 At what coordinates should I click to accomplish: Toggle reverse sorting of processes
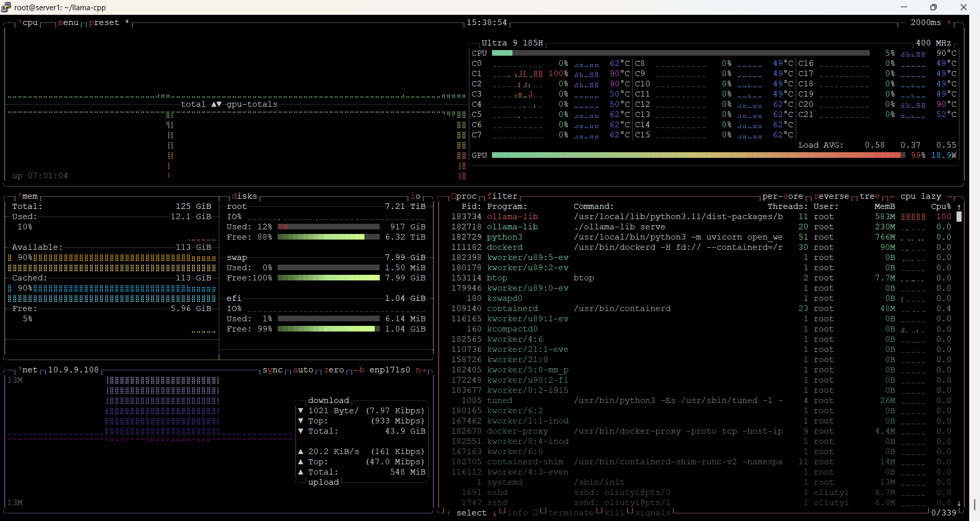831,196
